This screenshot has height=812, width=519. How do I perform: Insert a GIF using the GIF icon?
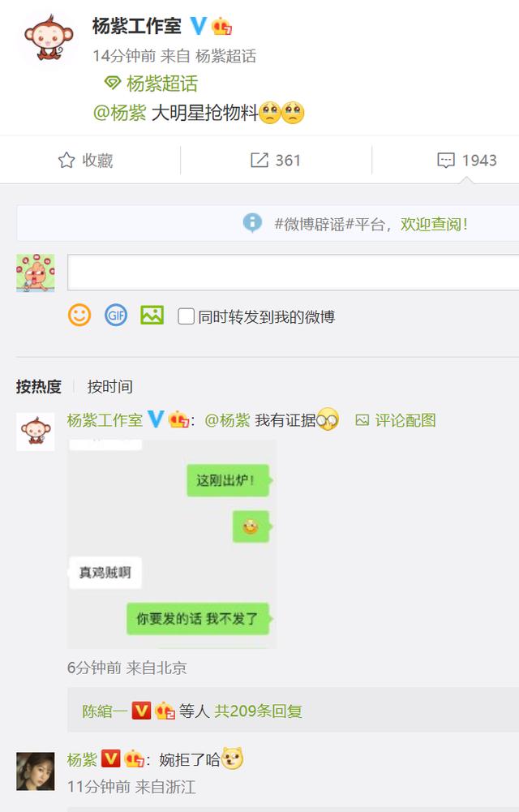tap(115, 315)
